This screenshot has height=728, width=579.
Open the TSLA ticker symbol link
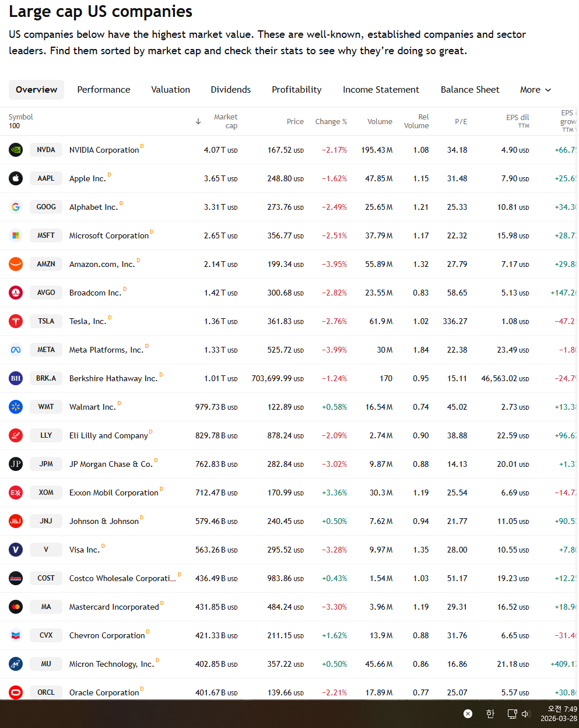coord(46,321)
